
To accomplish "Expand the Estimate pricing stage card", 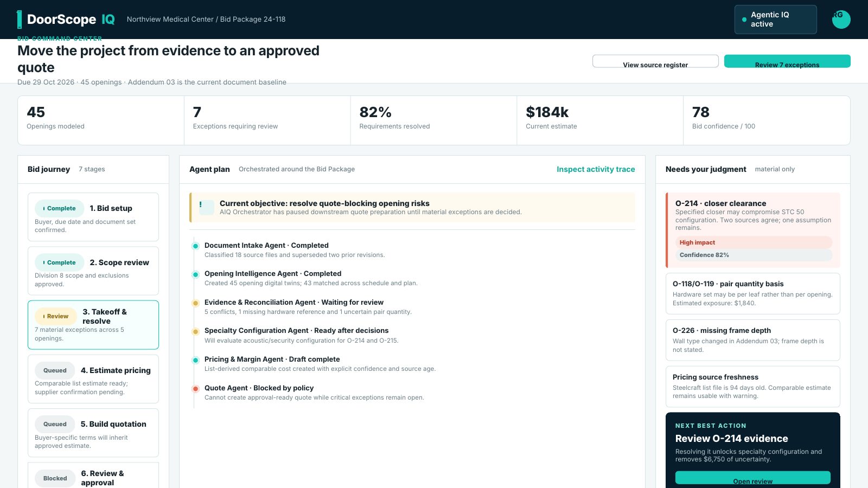I will coord(93,379).
